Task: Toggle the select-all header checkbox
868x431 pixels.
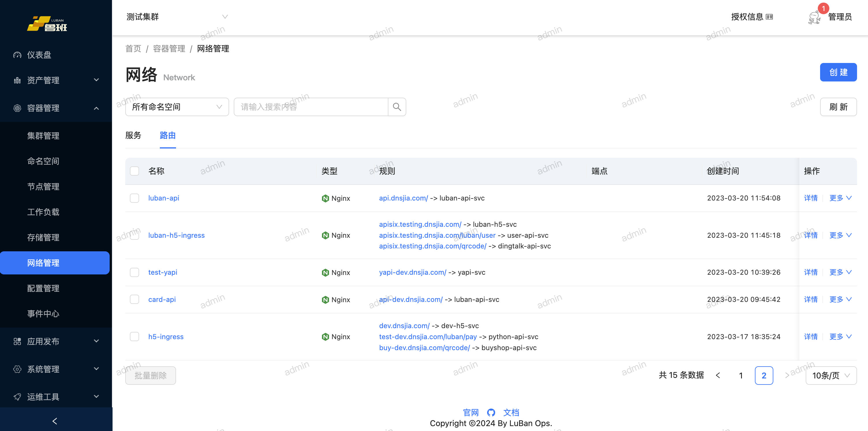Action: (134, 171)
